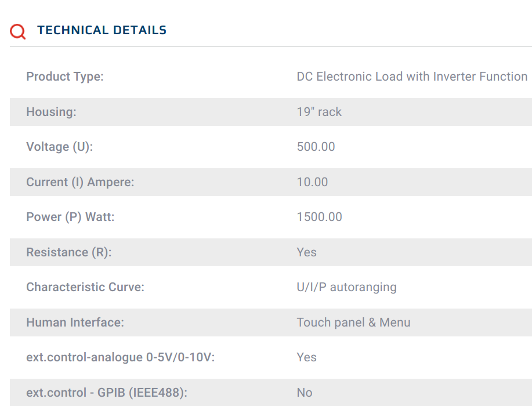Image resolution: width=532 pixels, height=406 pixels.
Task: Click the Characteristic Curve label
Action: coord(85,287)
